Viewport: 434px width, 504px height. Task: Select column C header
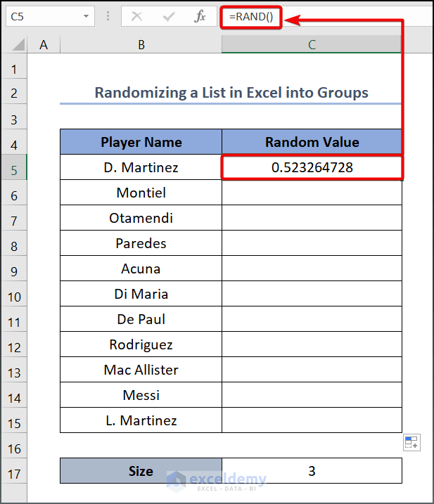[312, 44]
